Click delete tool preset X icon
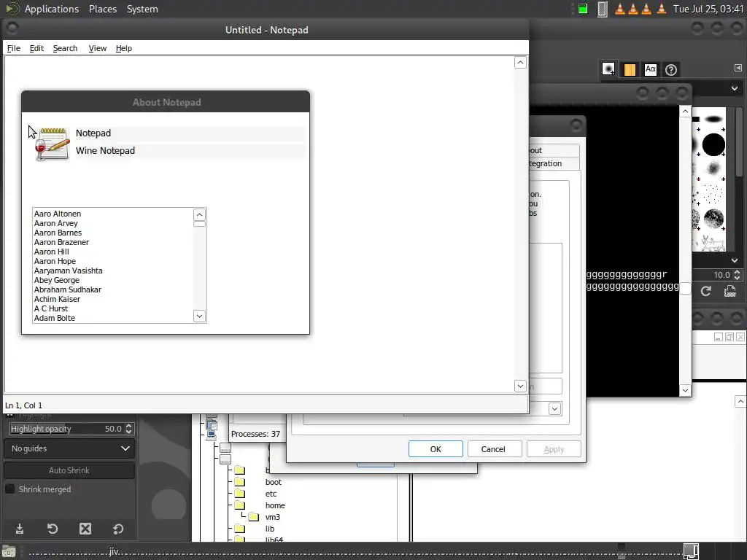The width and height of the screenshot is (747, 560). 85,529
